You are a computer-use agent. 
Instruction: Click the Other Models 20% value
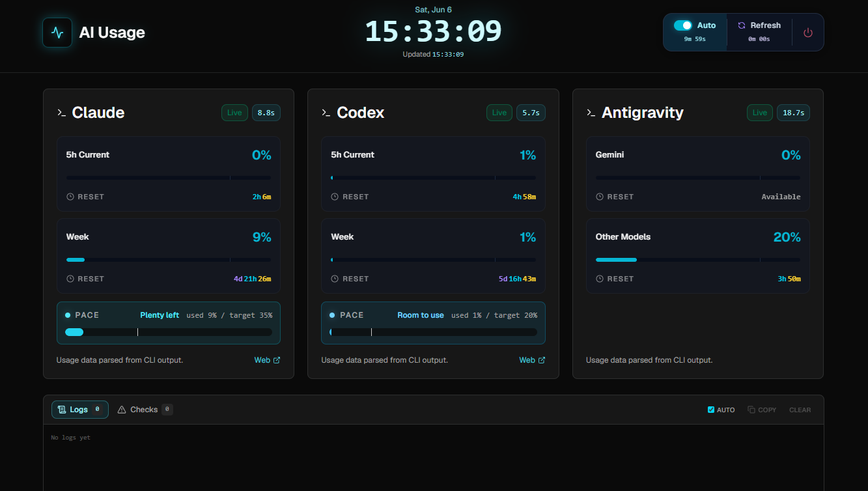coord(787,237)
